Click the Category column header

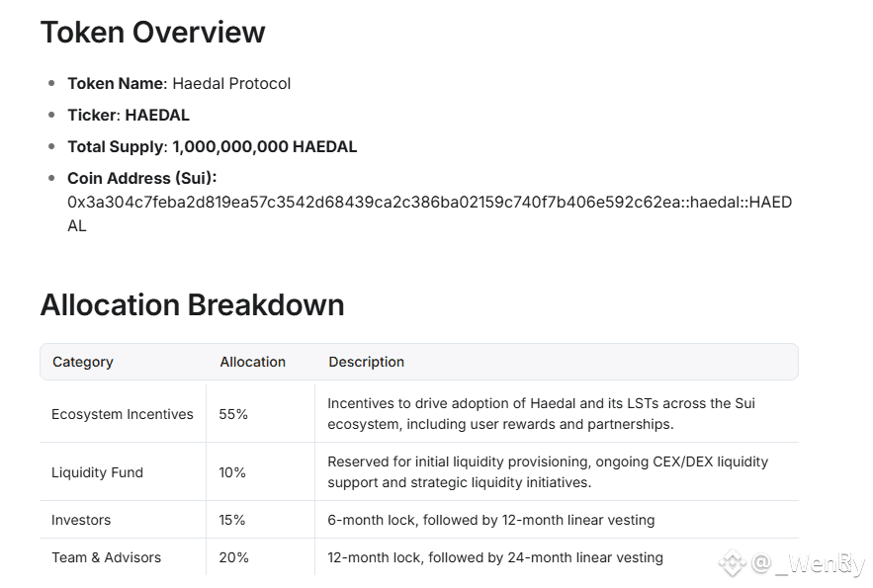click(x=83, y=362)
